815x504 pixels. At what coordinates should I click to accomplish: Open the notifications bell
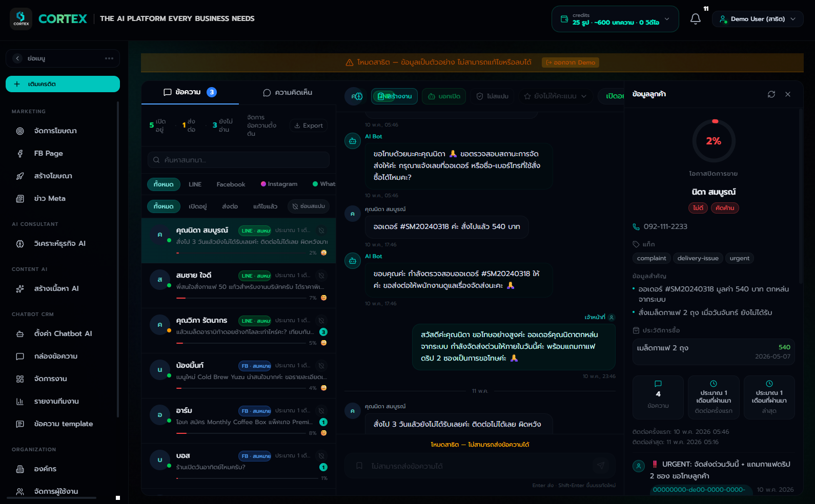pos(696,19)
